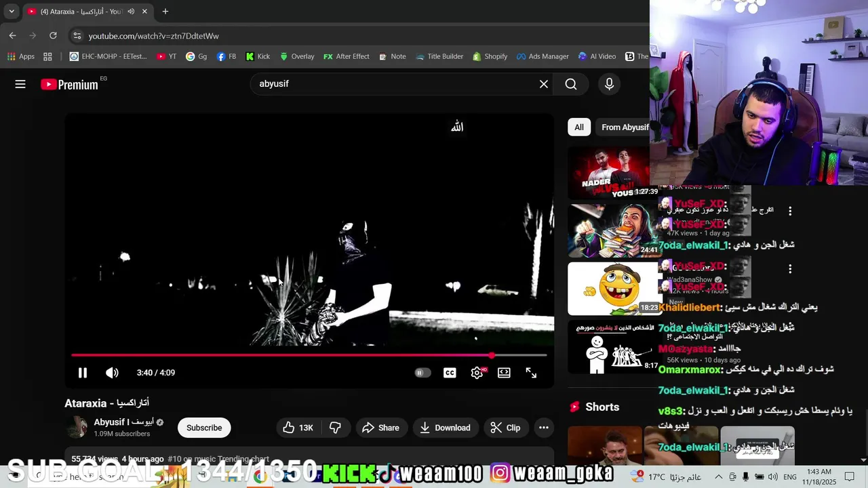Open the tab search dropdown arrow
This screenshot has width=868, height=488.
[12, 12]
